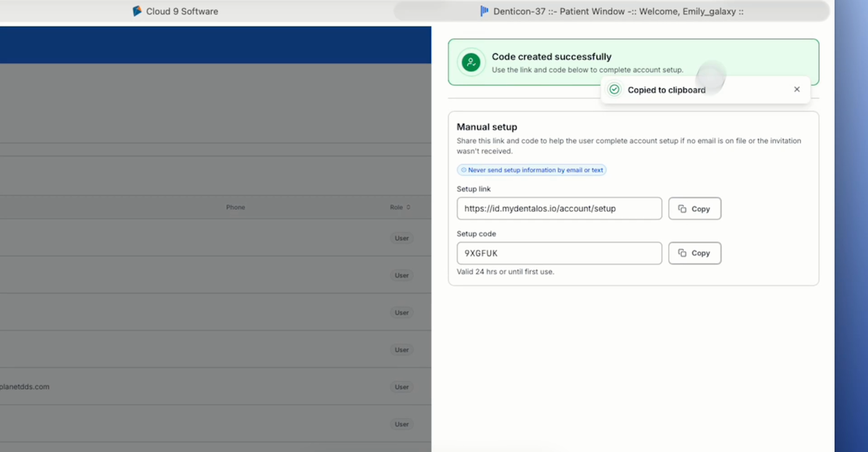Switch to the Cloud 9 Software tab

[175, 11]
